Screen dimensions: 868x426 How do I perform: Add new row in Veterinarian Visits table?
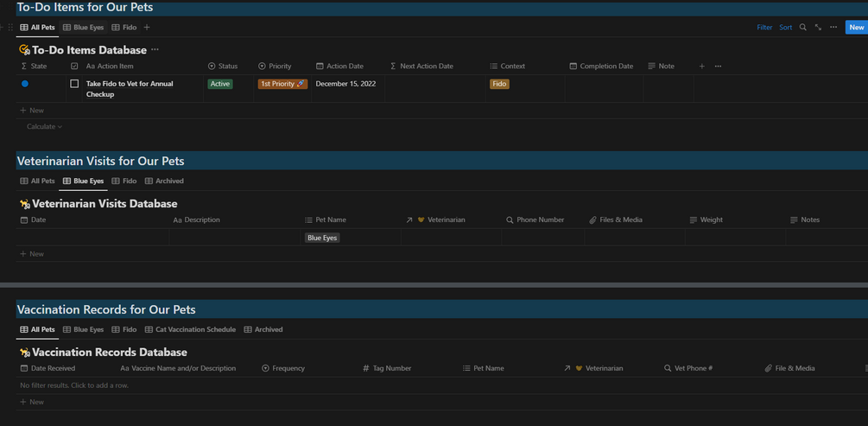[x=32, y=254]
